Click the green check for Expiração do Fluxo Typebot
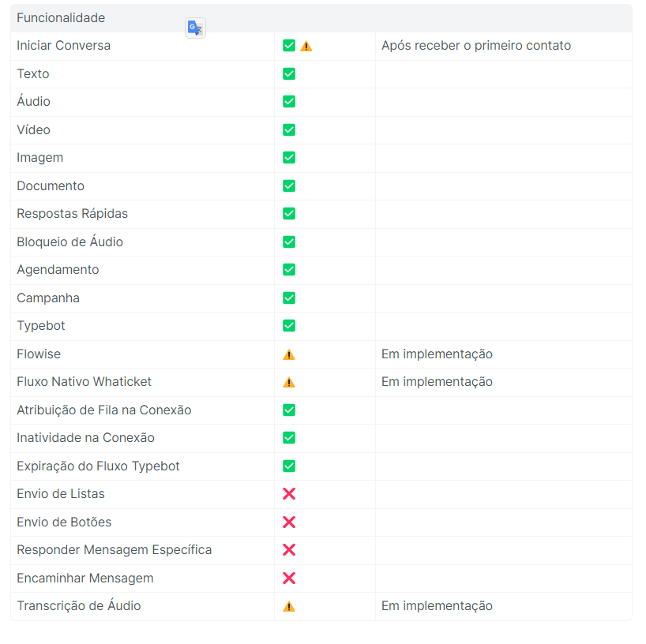Screen dimensions: 646x644 289,466
